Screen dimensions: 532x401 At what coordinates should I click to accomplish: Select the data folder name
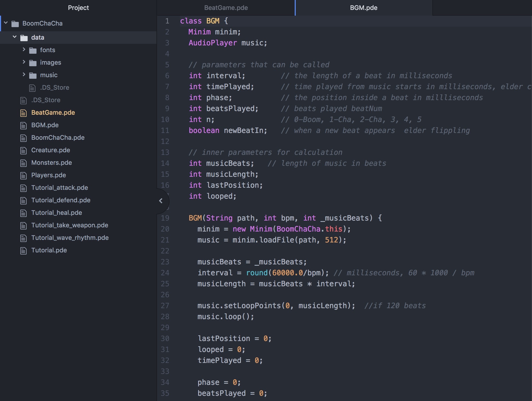38,37
